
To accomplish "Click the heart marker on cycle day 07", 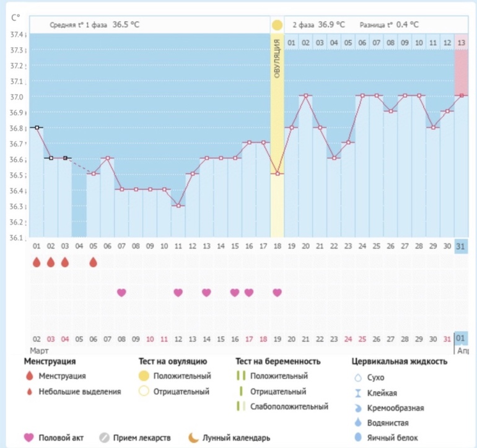I will (121, 292).
